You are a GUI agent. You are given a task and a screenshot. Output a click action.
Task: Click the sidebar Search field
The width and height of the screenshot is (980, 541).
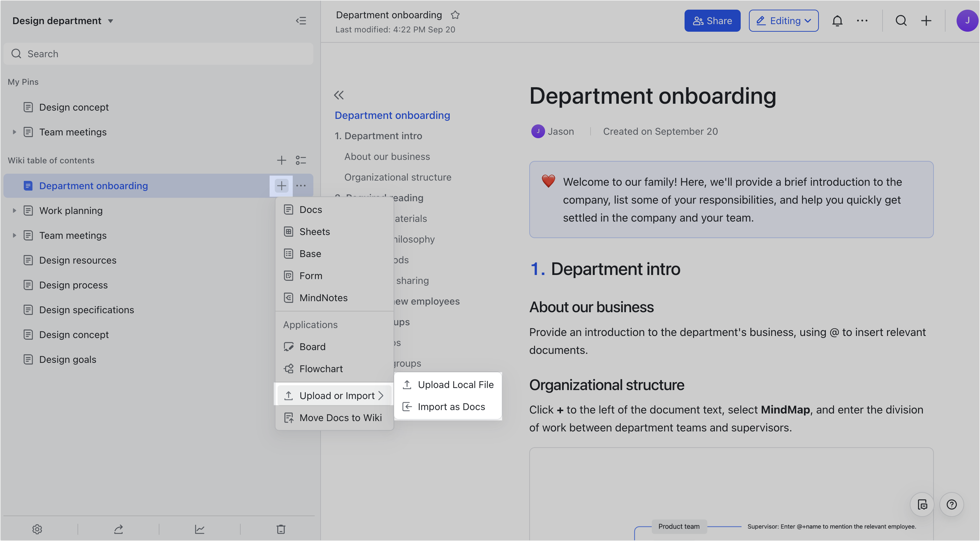click(x=158, y=54)
